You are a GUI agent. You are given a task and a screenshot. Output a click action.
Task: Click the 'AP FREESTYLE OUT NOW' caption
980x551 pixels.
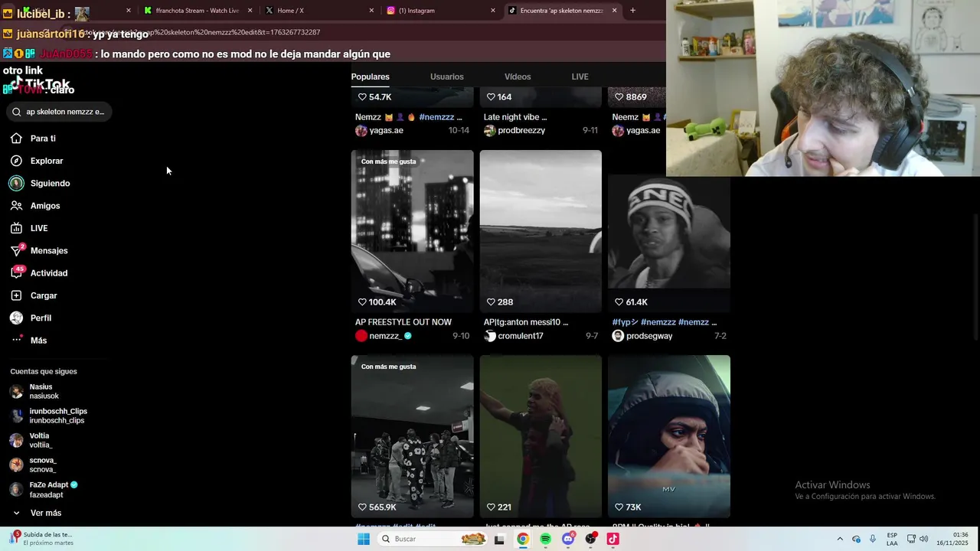(x=403, y=322)
